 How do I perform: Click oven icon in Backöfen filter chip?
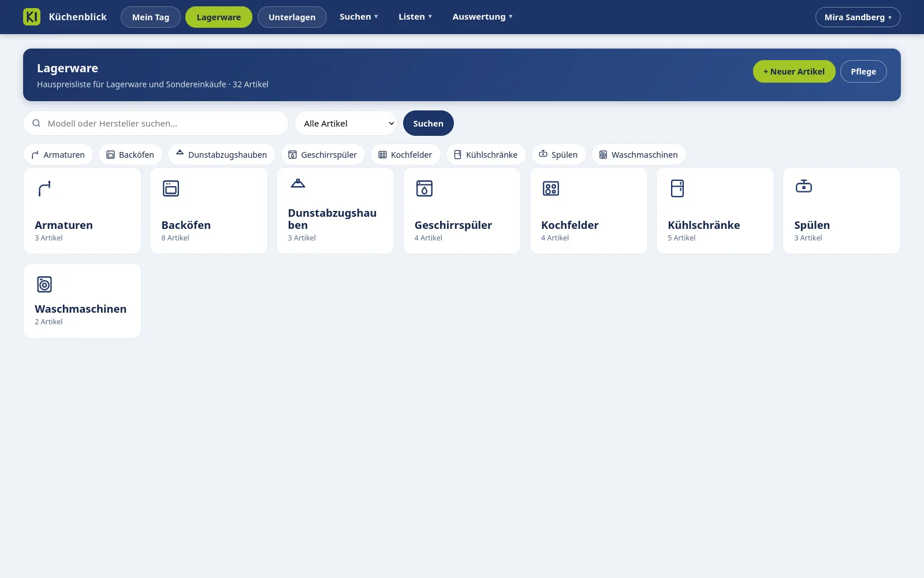[x=110, y=155]
